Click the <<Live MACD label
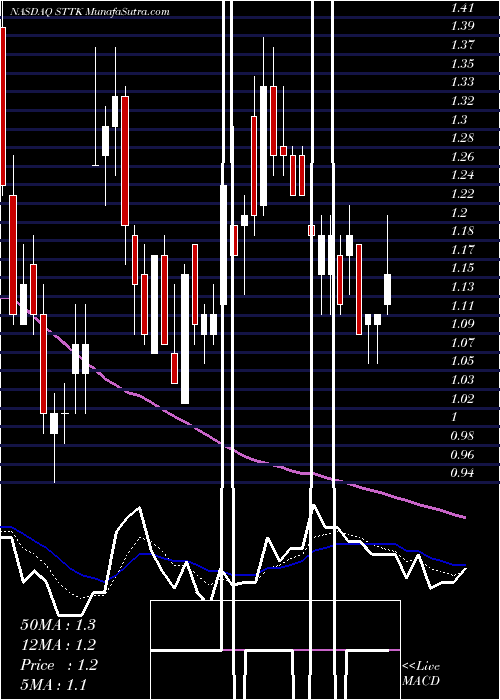 [x=421, y=674]
